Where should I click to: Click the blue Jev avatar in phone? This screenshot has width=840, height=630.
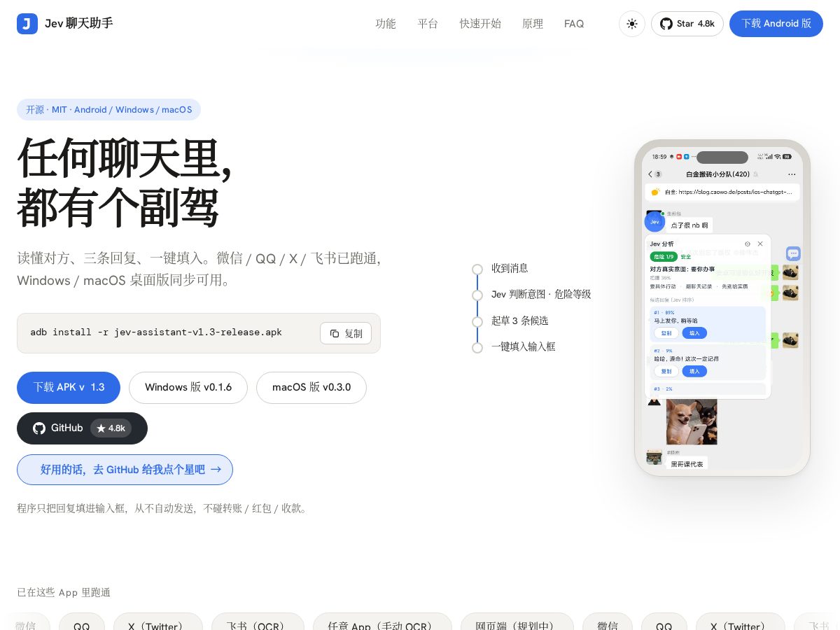[654, 221]
